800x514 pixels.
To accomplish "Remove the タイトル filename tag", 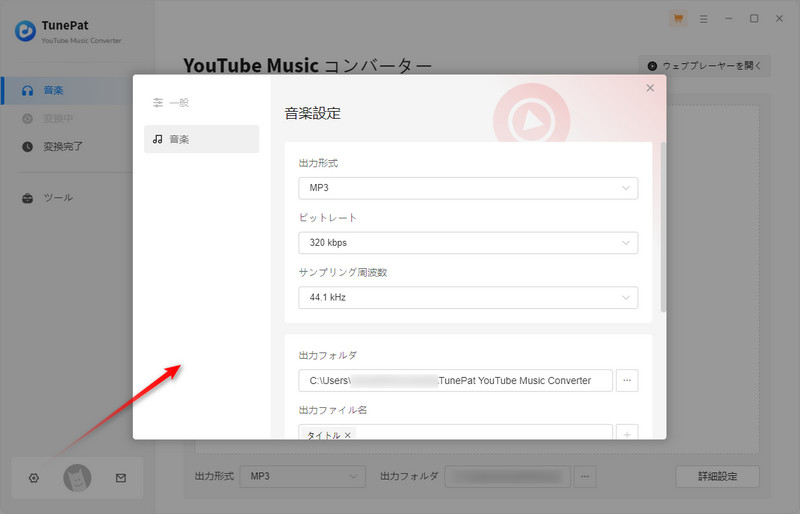I will pos(347,435).
